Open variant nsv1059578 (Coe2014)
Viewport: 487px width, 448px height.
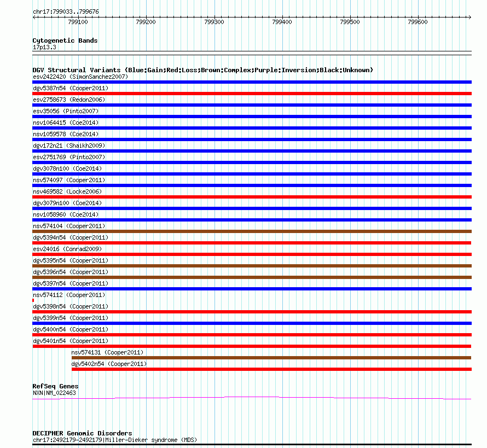tap(66, 134)
